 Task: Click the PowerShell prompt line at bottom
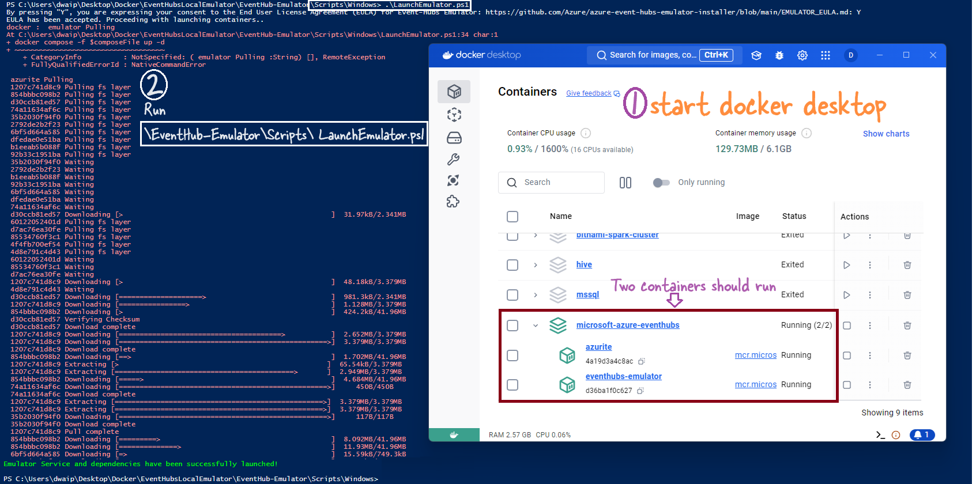(191, 479)
